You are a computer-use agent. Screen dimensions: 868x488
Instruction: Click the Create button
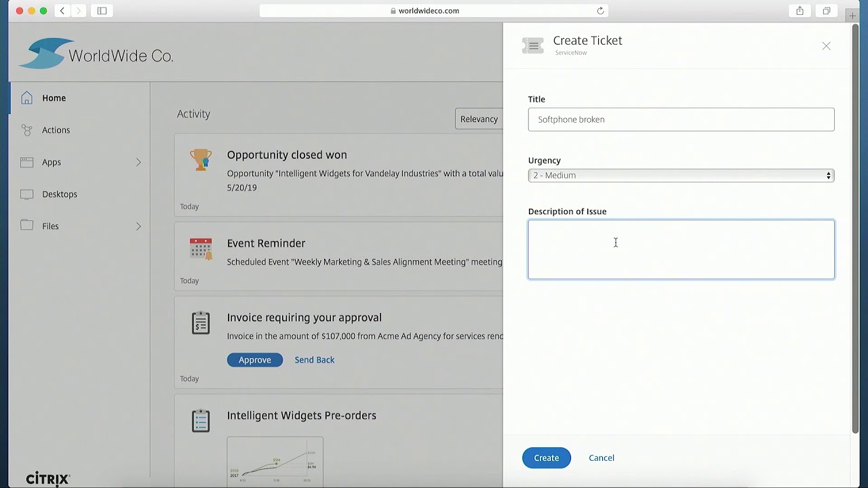tap(547, 458)
